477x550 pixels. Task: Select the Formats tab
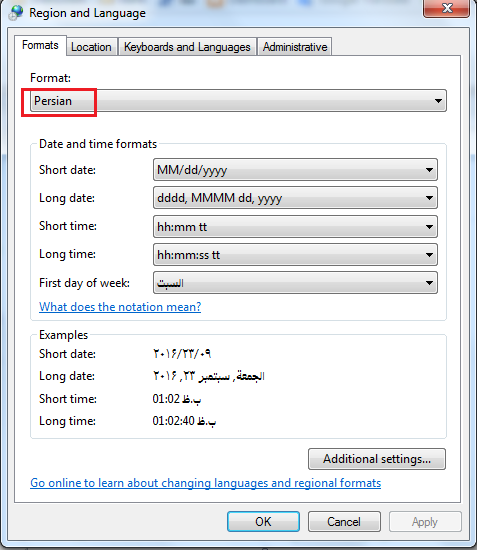click(x=40, y=45)
